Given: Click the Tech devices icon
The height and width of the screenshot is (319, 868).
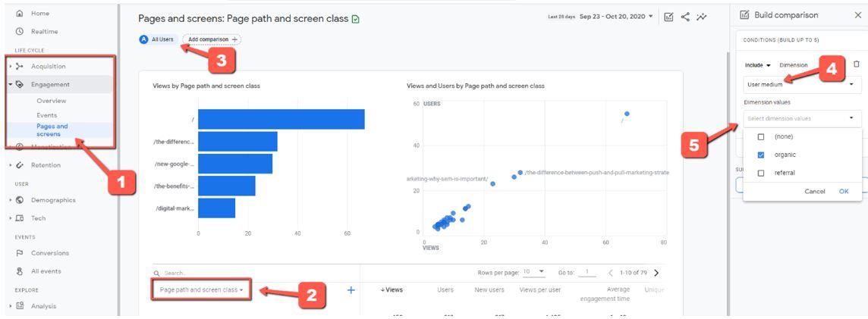Looking at the screenshot, I should [x=20, y=218].
